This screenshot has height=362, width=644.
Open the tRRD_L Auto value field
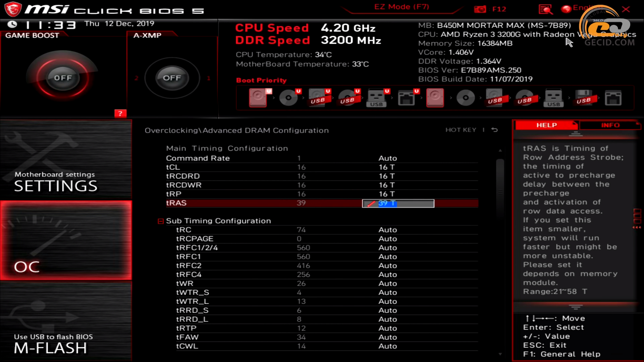coord(388,319)
